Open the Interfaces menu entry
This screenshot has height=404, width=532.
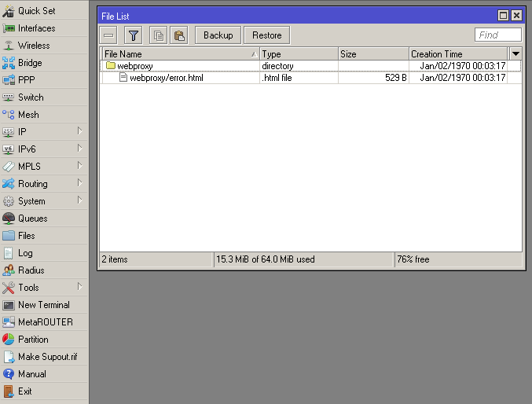click(x=44, y=28)
